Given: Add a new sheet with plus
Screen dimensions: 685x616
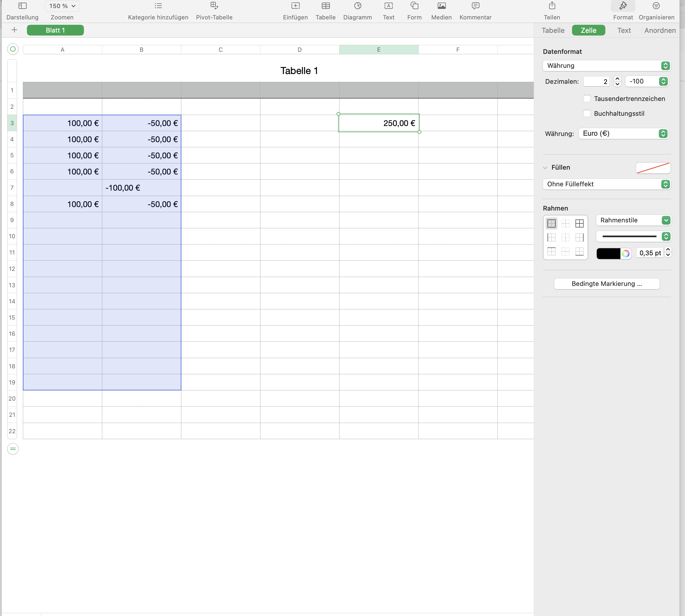Looking at the screenshot, I should (14, 30).
